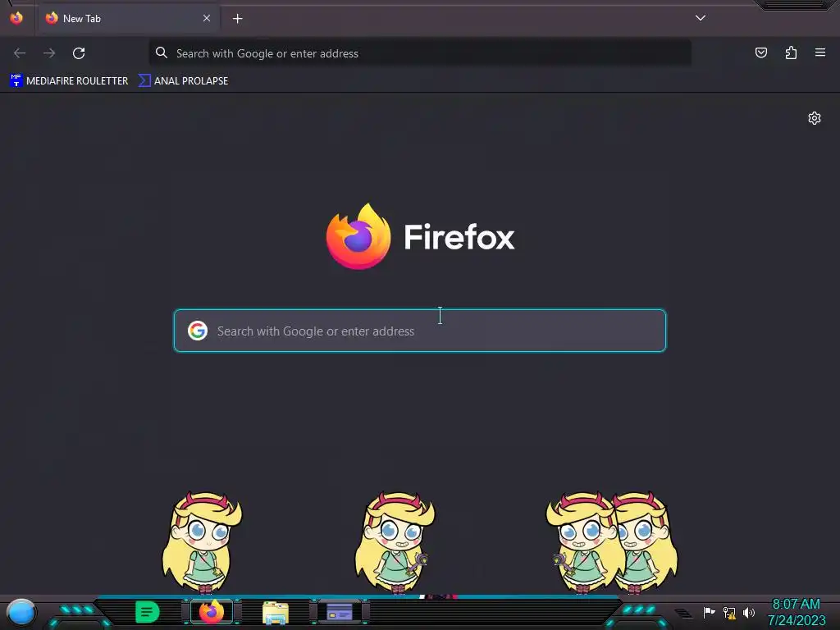840x630 pixels.
Task: Open the Firefox application menu
Action: click(820, 52)
